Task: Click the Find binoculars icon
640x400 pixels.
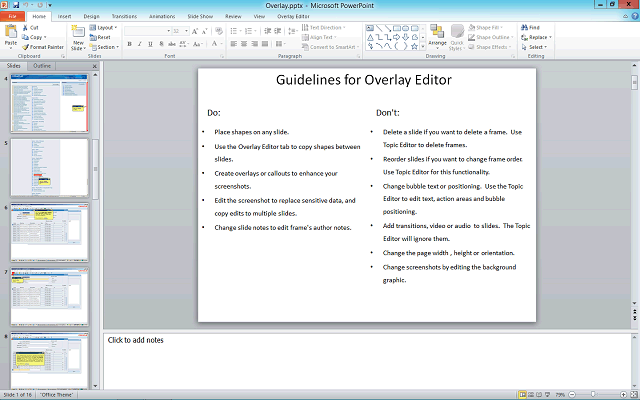Action: (x=524, y=27)
